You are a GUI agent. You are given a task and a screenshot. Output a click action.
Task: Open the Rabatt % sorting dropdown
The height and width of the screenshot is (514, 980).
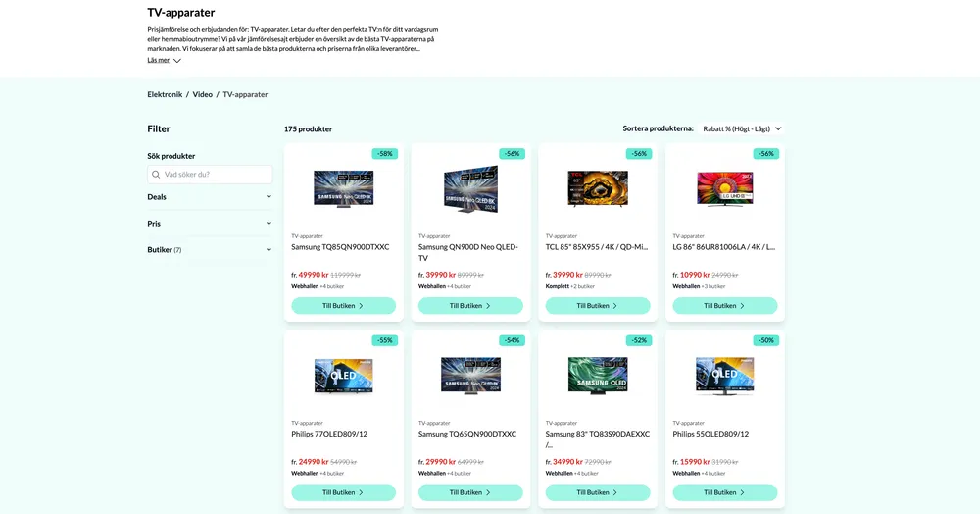742,128
